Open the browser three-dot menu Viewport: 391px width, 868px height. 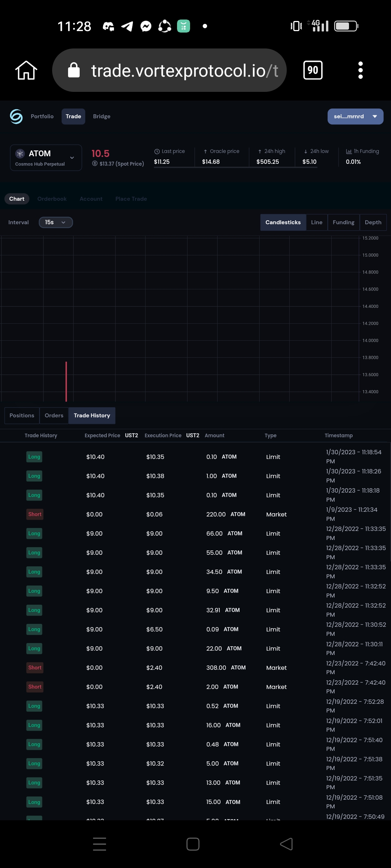pos(360,70)
